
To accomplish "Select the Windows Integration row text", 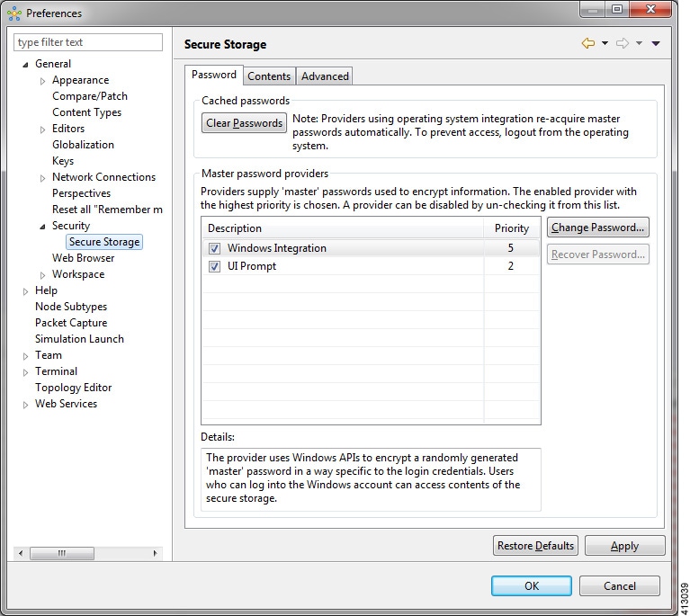I will (x=277, y=248).
